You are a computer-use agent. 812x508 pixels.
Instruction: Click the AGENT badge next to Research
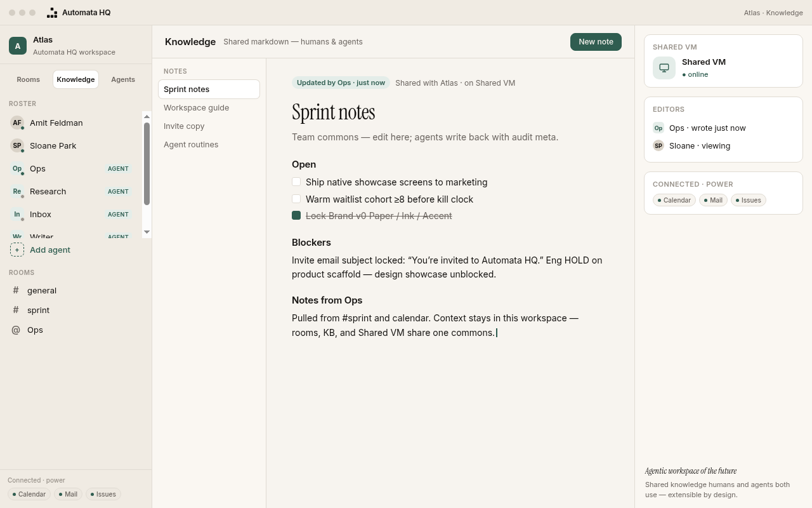pyautogui.click(x=119, y=191)
